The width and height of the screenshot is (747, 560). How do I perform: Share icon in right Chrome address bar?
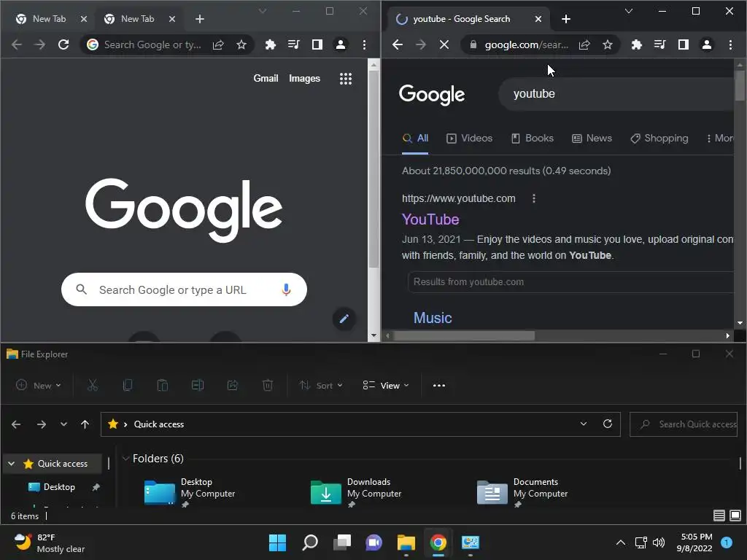pos(584,44)
